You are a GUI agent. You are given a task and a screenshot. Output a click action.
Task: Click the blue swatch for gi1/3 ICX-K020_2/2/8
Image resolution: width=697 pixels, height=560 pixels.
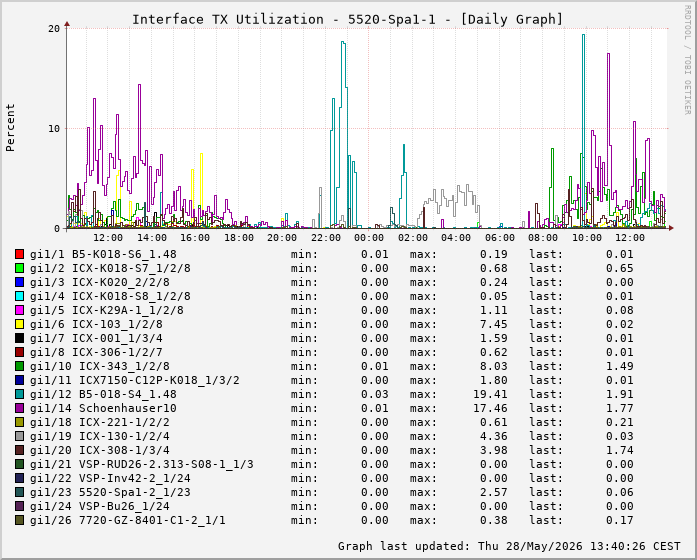click(19, 282)
